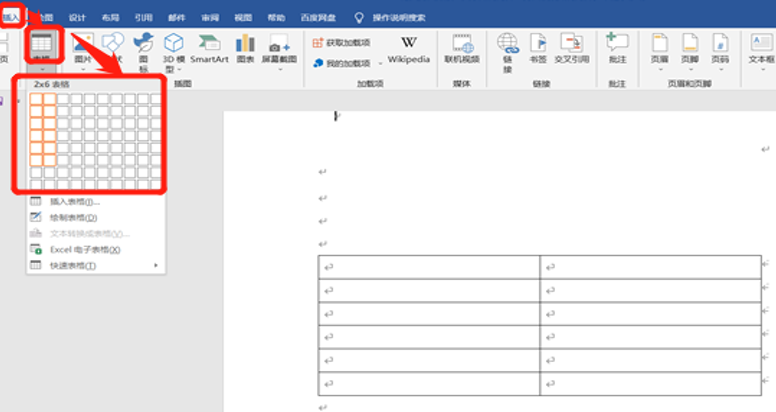Click the 操作说明搜索 search field
The image size is (776, 412).
click(x=399, y=18)
